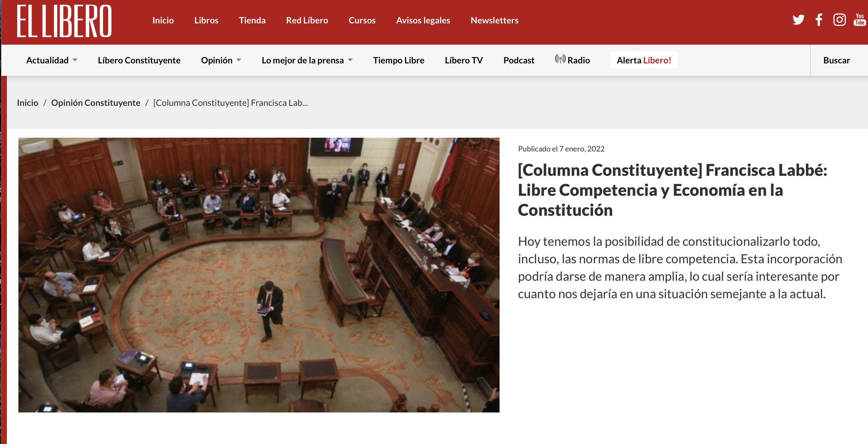Open the Actualidad section
Screen dimensions: 868x444
[47, 60]
